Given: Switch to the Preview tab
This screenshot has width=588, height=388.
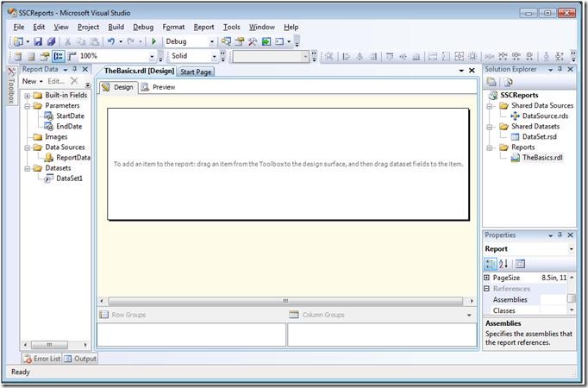Looking at the screenshot, I should click(x=158, y=87).
